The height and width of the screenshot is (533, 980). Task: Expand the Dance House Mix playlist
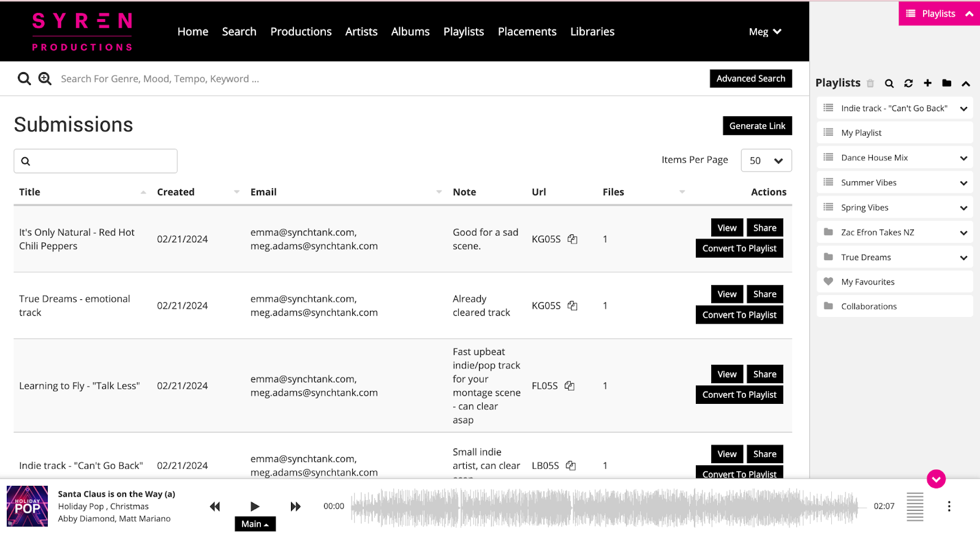pyautogui.click(x=963, y=158)
